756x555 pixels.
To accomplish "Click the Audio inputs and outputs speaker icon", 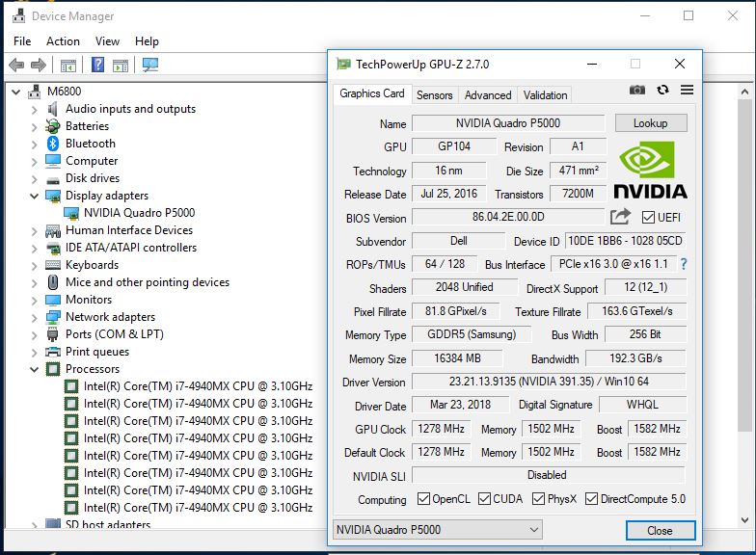I will click(x=52, y=109).
